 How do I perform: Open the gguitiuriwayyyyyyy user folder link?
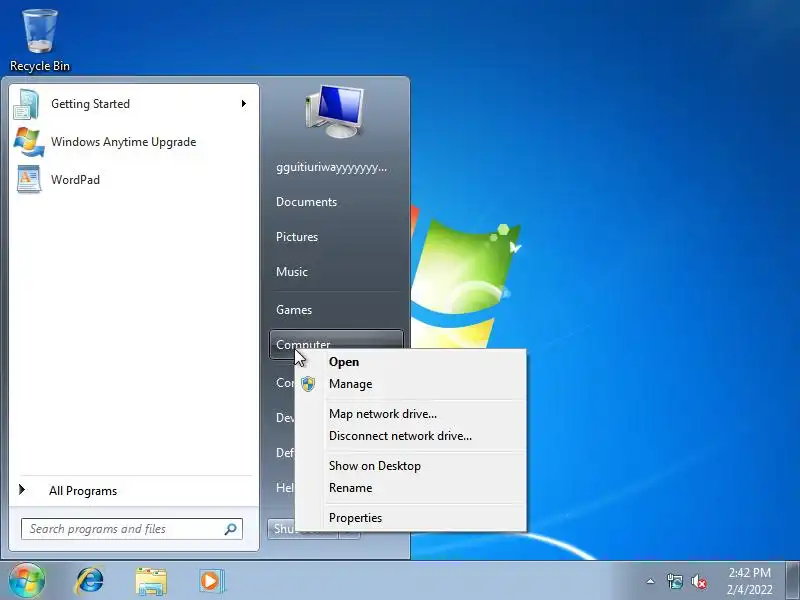coord(332,167)
